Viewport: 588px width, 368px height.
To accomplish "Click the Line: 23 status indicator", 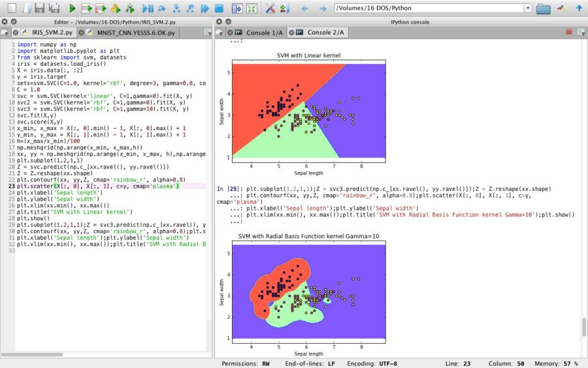I will 458,363.
